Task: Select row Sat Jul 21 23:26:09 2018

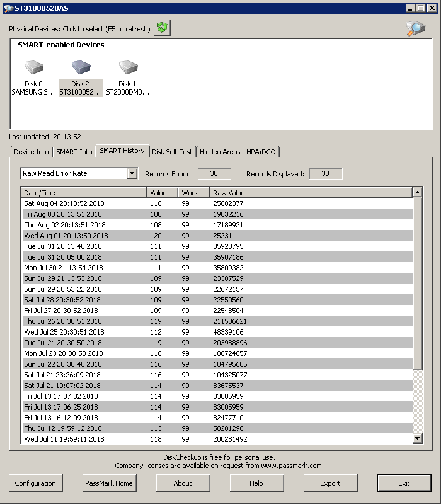Action: [x=217, y=375]
